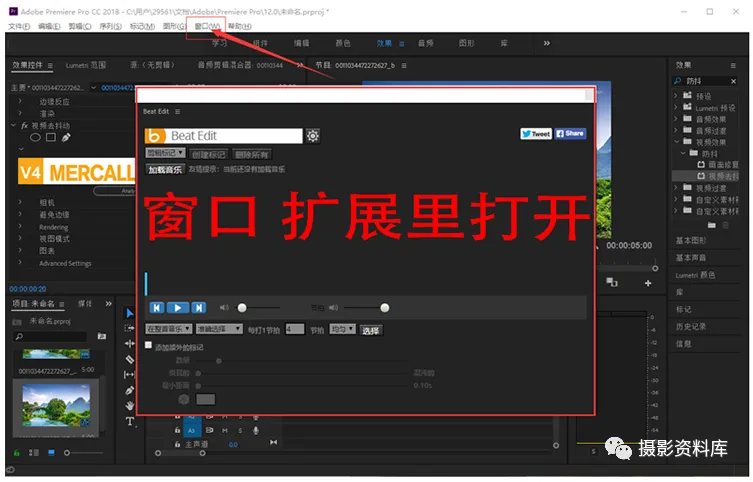Toggle A3 track target button
The height and width of the screenshot is (482, 753).
(x=192, y=431)
